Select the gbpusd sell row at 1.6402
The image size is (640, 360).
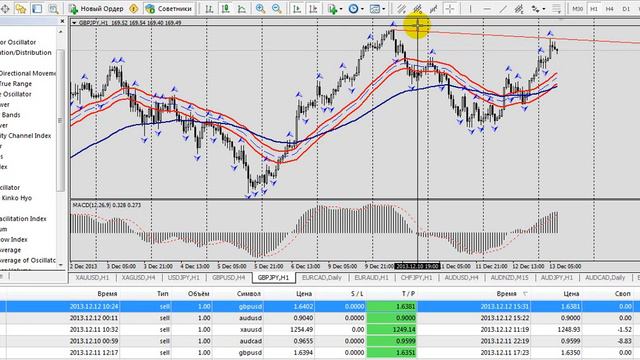click(320, 306)
